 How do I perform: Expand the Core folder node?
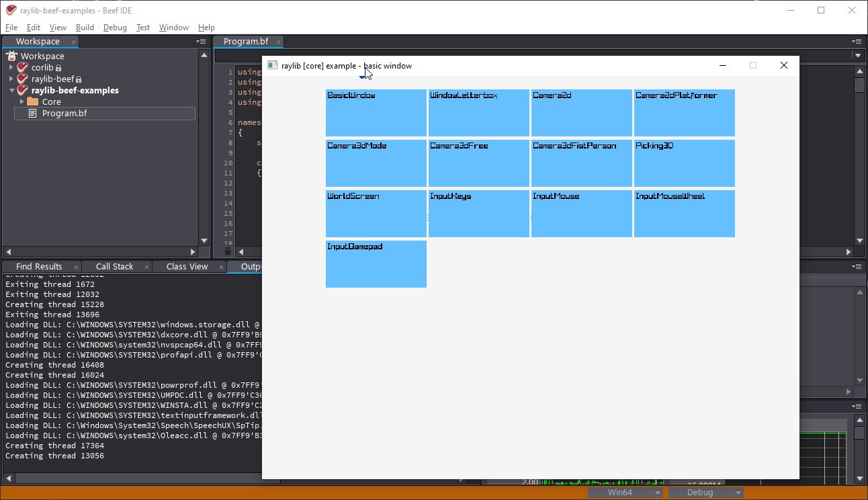pos(22,101)
